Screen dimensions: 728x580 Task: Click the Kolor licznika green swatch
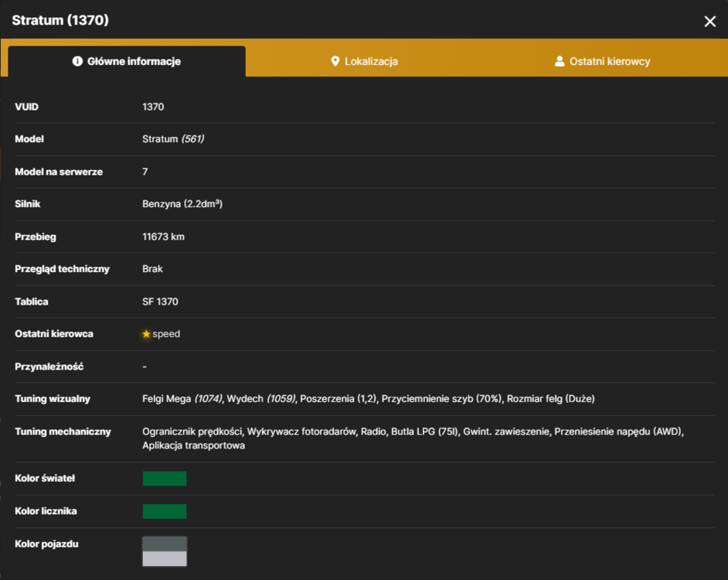[x=165, y=511]
